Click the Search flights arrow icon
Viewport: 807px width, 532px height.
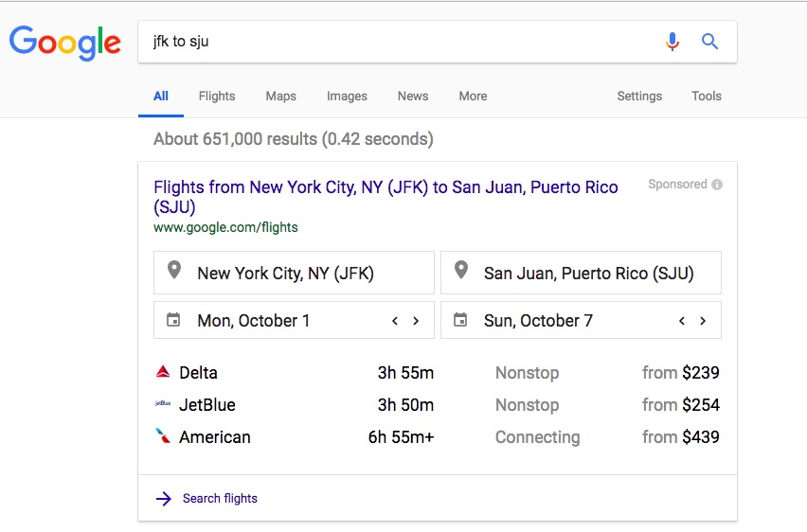pos(163,498)
